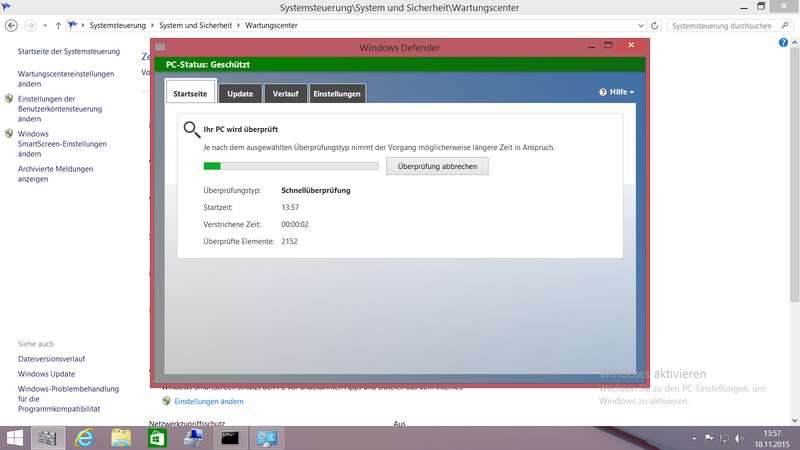Screen dimensions: 800x450
Task: Open the Windows Store taskbar icon
Action: point(157,438)
